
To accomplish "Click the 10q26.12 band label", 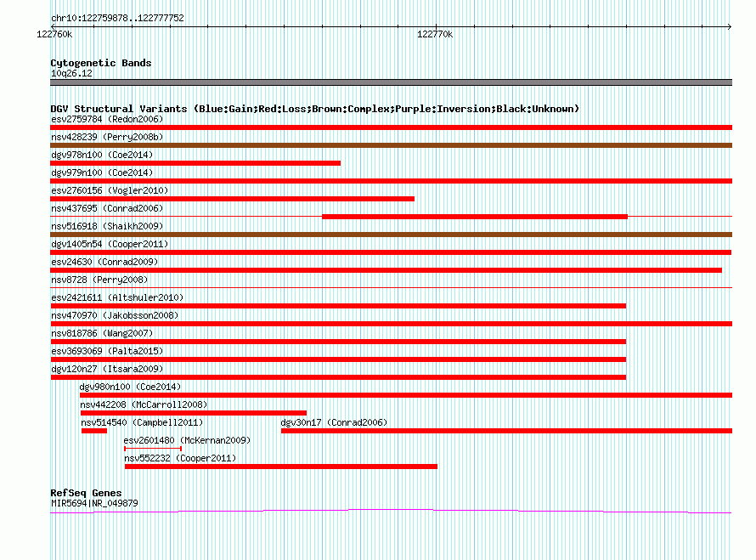I will 71,73.
